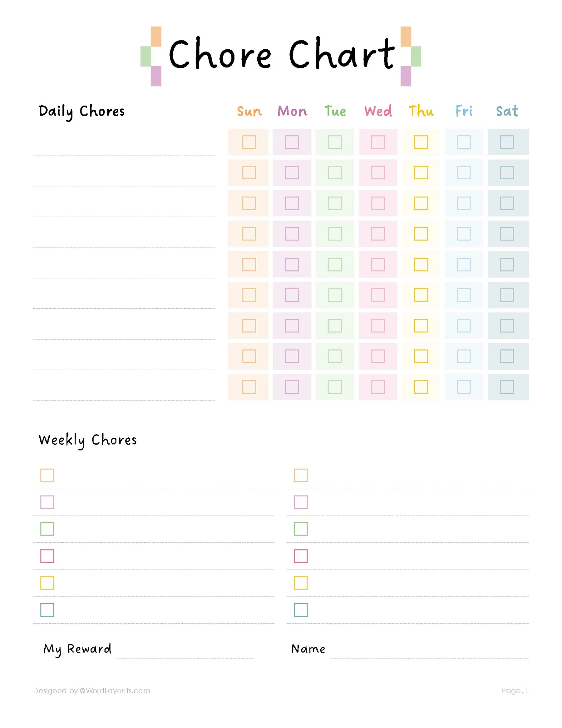Click the Sun day header

coord(249,111)
